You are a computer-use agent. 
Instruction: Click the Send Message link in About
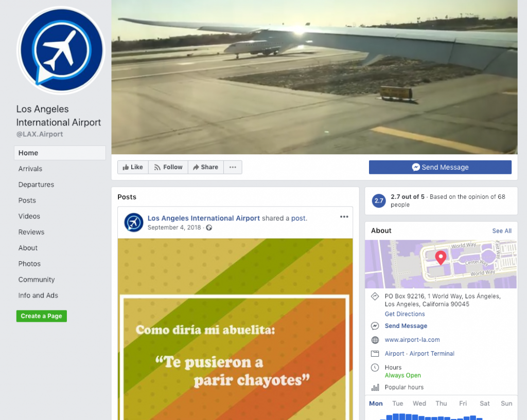pos(406,326)
